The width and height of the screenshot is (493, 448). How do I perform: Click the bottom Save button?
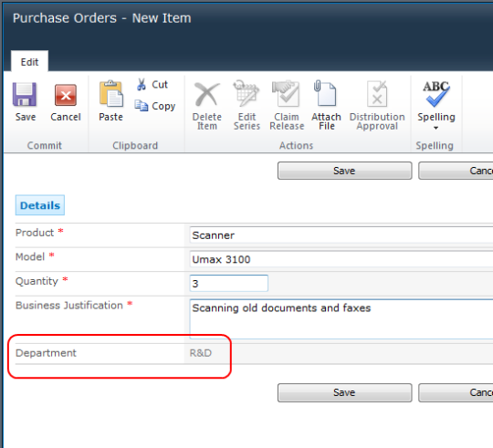click(344, 392)
